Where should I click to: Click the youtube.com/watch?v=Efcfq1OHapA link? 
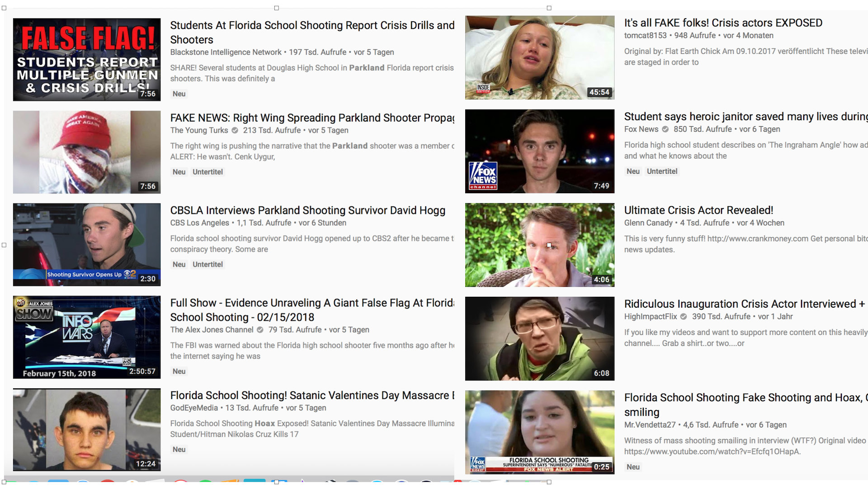tap(712, 452)
